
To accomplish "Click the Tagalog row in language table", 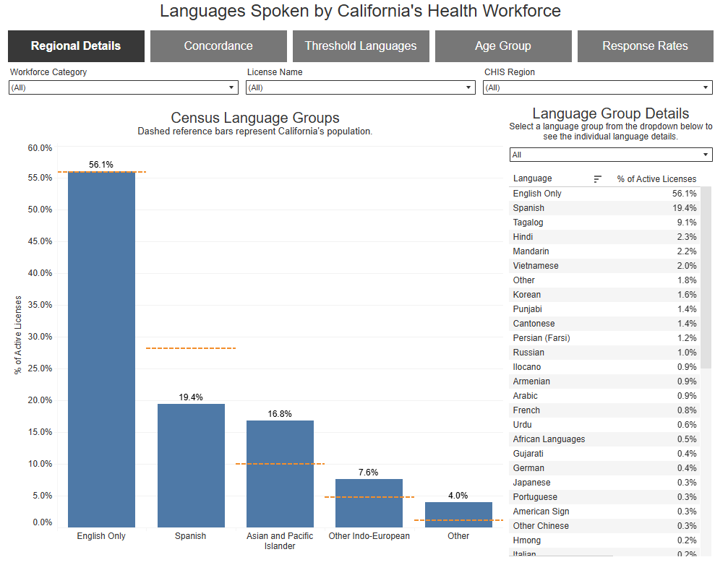I will [604, 223].
